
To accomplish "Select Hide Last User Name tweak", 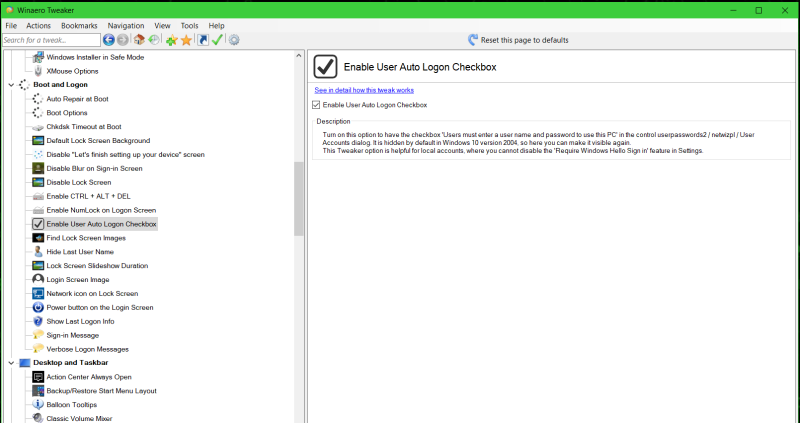I will [x=80, y=252].
